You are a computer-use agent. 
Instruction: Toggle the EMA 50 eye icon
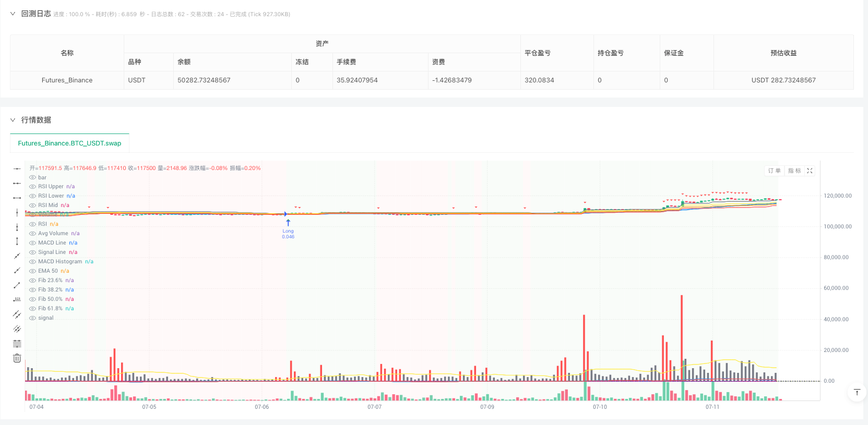pos(32,271)
